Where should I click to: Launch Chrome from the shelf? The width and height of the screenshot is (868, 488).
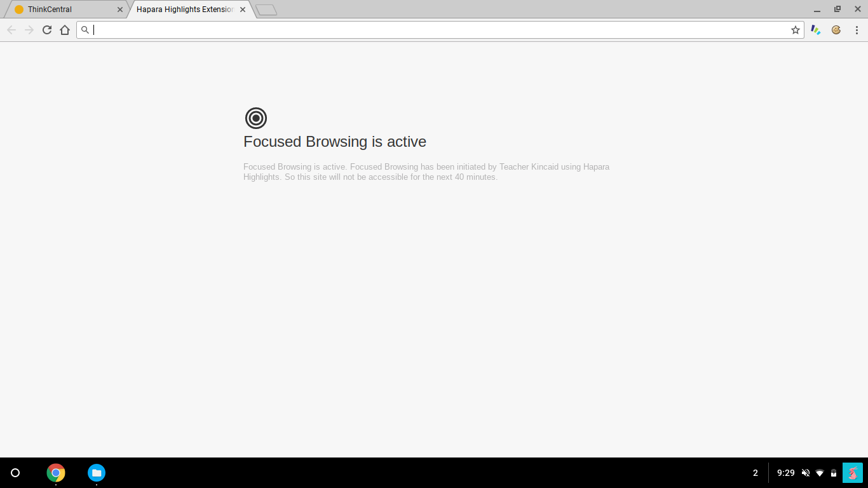[56, 473]
